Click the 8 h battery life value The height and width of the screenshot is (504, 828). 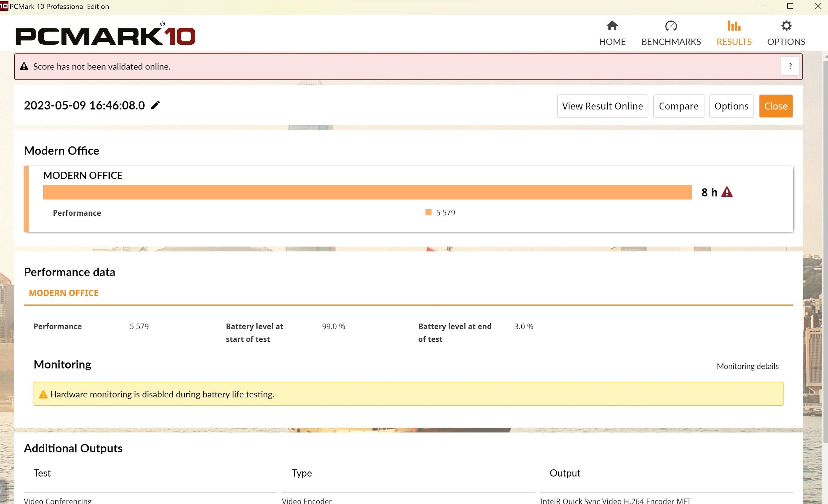(709, 192)
